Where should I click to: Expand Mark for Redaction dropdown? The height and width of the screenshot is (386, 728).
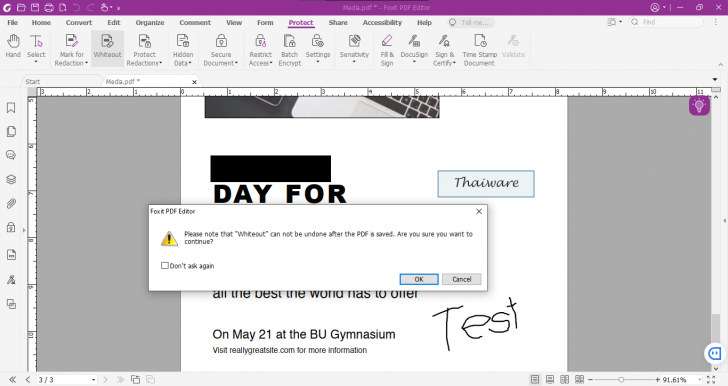[x=86, y=63]
